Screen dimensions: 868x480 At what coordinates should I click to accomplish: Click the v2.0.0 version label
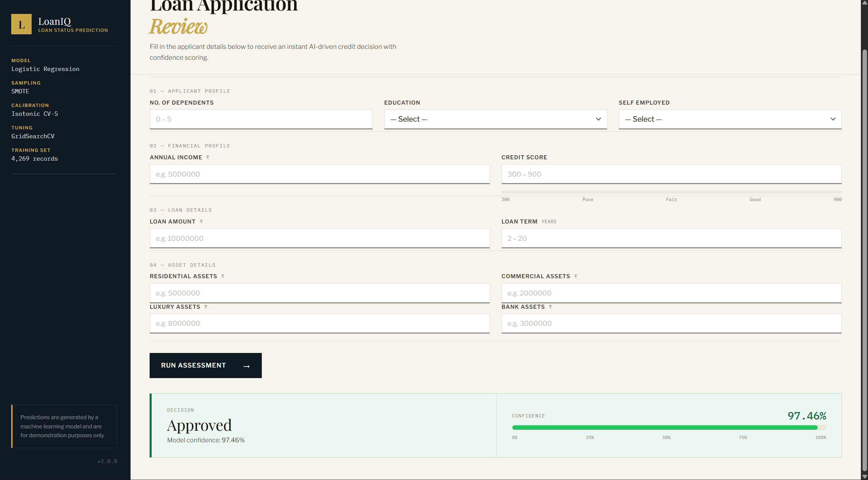coord(107,461)
